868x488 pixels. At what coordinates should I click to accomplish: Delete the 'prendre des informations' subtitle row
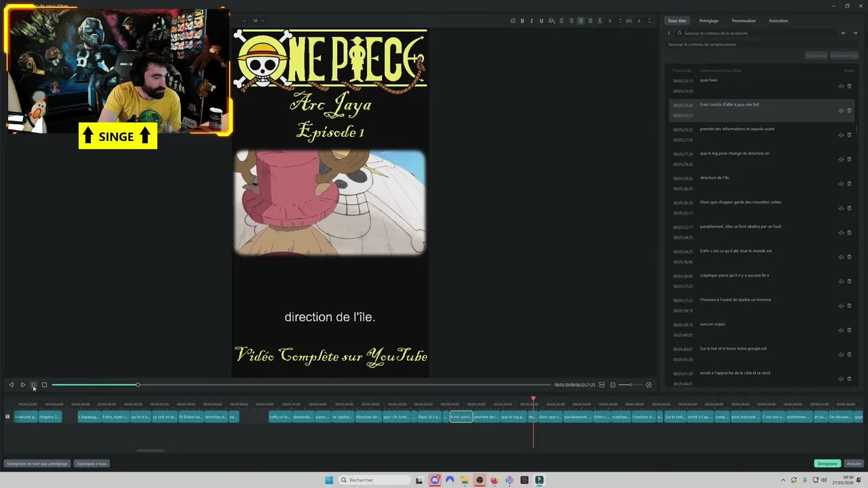click(x=849, y=135)
